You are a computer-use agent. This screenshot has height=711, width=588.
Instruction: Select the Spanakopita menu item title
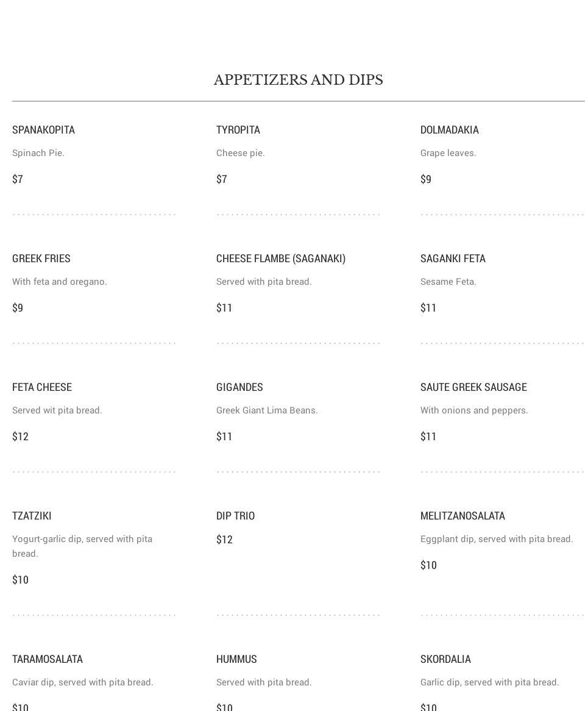pyautogui.click(x=43, y=130)
